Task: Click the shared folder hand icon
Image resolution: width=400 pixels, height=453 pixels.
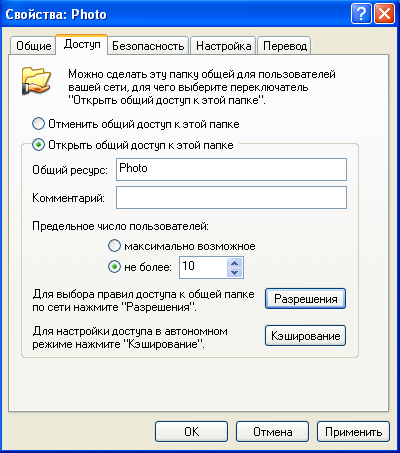Action: pos(36,81)
